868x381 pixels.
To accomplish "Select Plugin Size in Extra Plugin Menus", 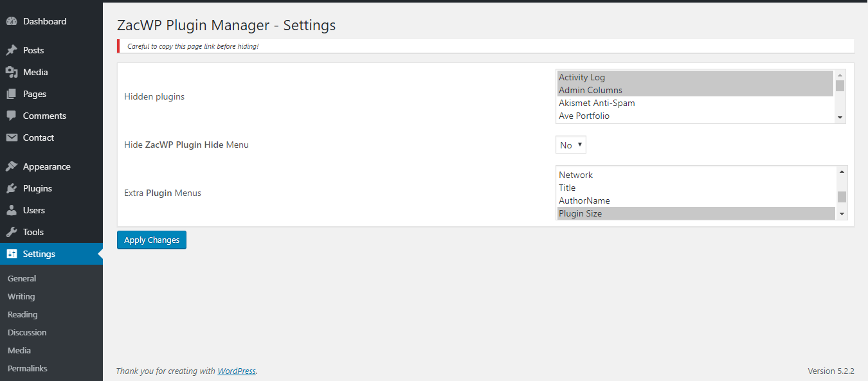I will click(x=696, y=213).
